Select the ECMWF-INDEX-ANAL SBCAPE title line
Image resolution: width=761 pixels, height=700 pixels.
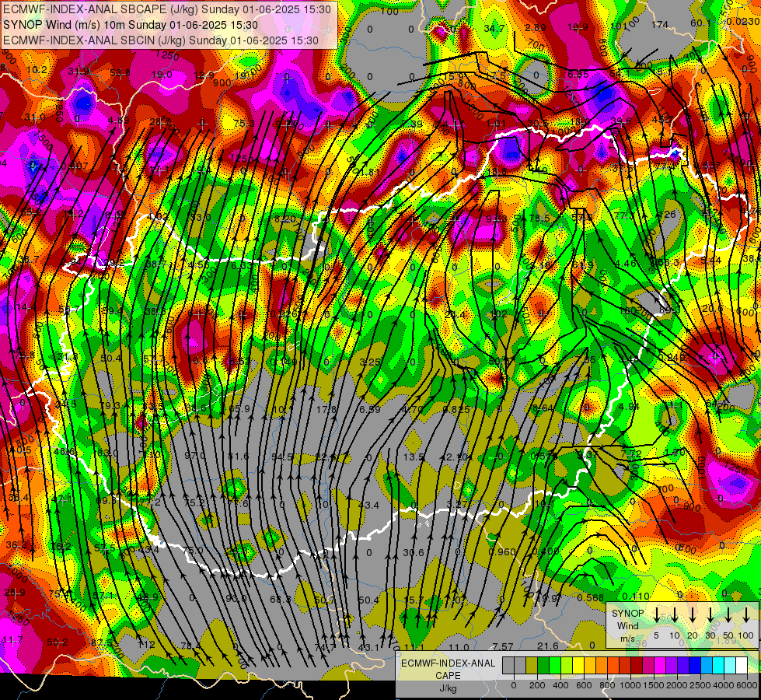coord(167,9)
